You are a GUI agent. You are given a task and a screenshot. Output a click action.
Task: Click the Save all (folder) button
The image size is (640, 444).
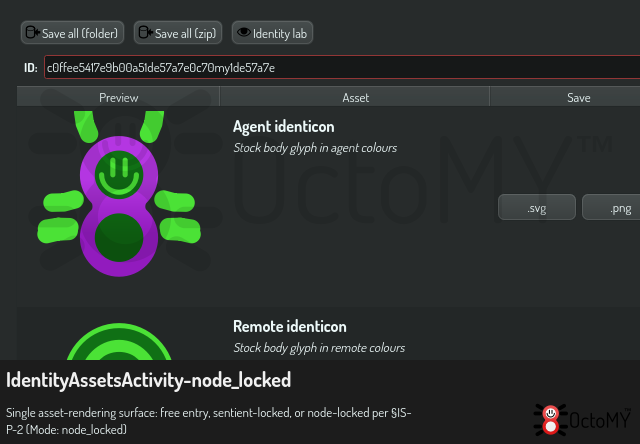click(x=72, y=33)
